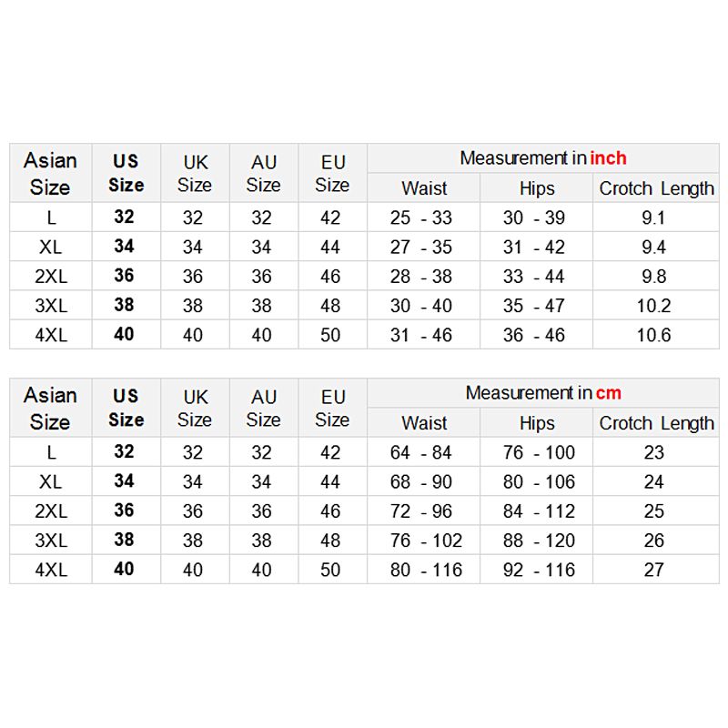Viewport: 728px width, 728px height.
Task: Click the "Measurement in cm" header
Action: click(x=542, y=393)
